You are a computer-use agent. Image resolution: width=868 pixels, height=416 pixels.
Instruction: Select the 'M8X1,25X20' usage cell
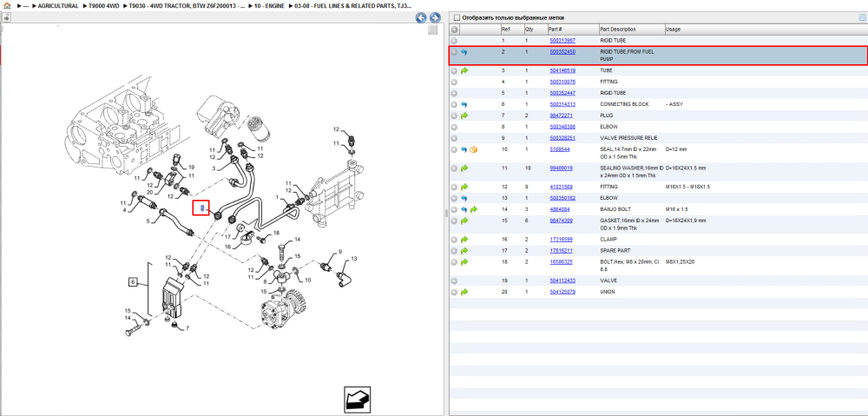point(680,261)
